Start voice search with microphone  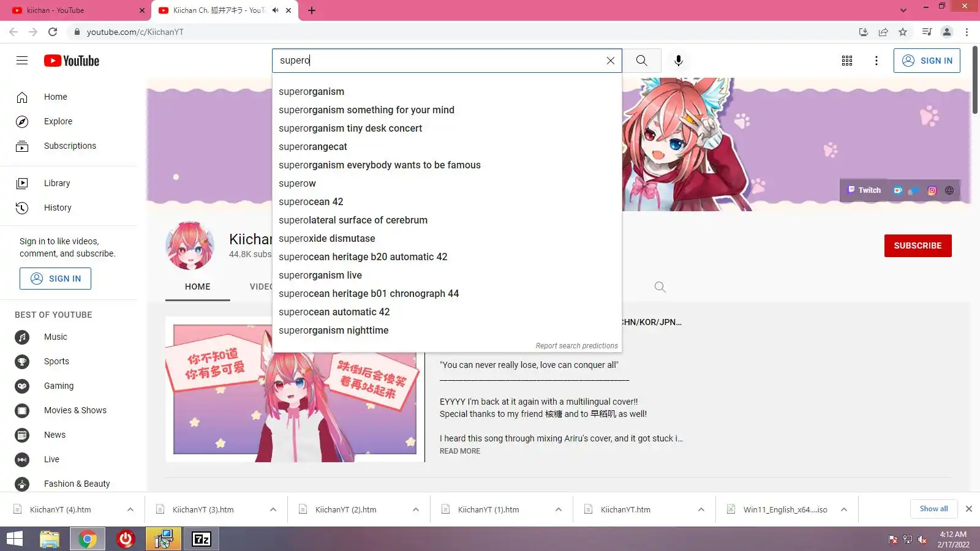coord(678,61)
